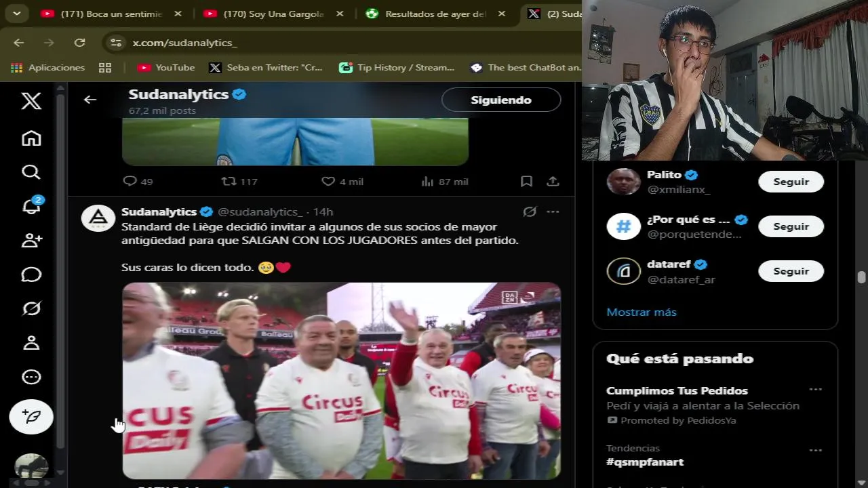Reload the page with the refresh button

[79, 43]
